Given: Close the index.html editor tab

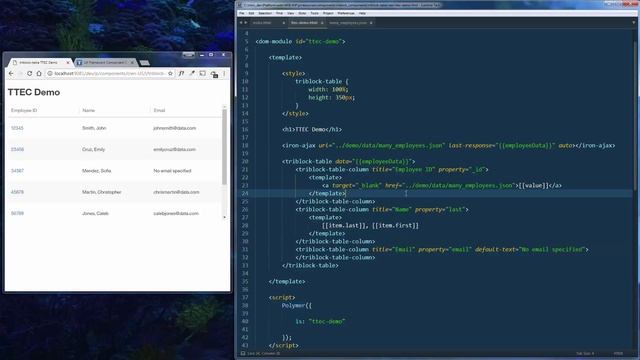Looking at the screenshot, I should pyautogui.click(x=284, y=23).
